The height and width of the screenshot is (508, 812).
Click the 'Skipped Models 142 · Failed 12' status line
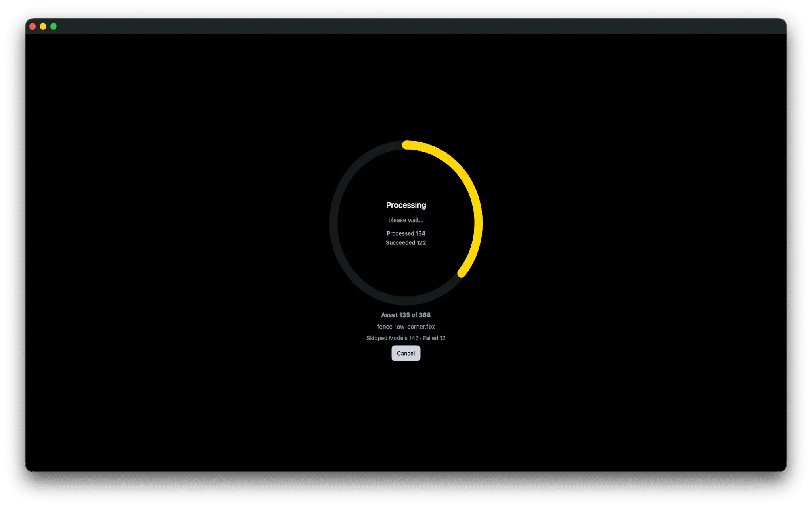click(x=406, y=338)
